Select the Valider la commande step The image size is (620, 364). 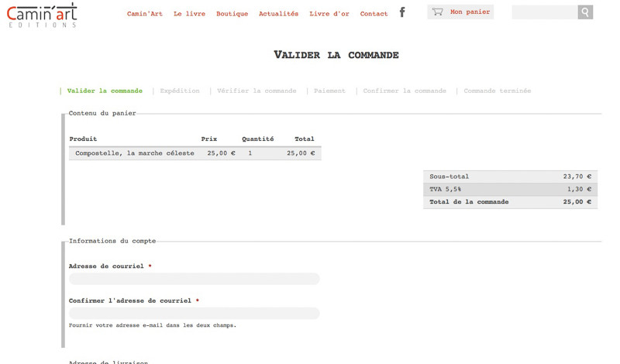coord(105,91)
